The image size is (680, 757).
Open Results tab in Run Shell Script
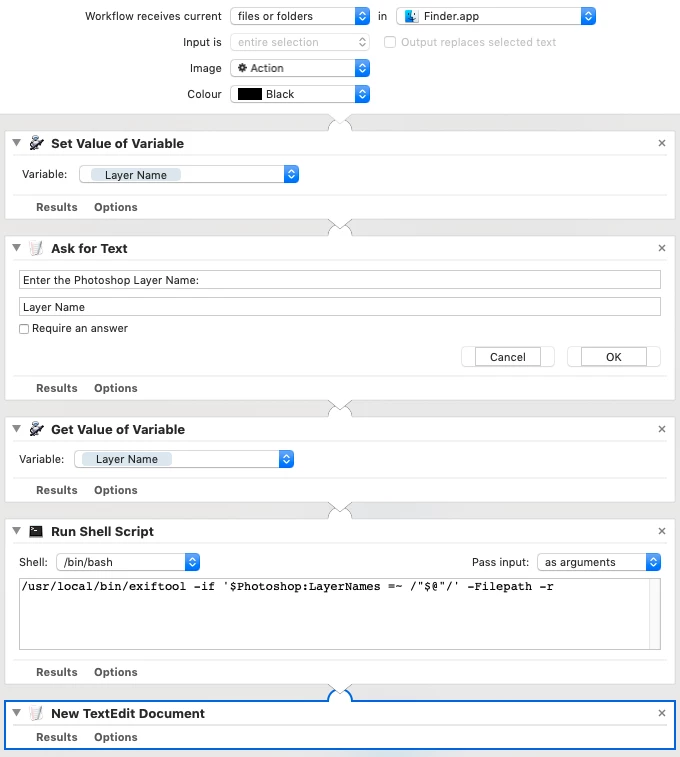point(56,672)
